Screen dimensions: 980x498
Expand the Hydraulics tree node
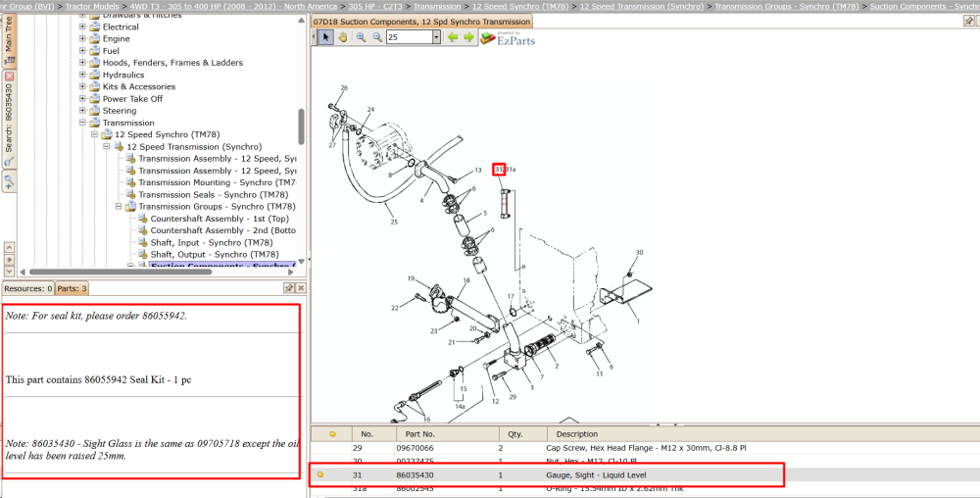pos(82,75)
